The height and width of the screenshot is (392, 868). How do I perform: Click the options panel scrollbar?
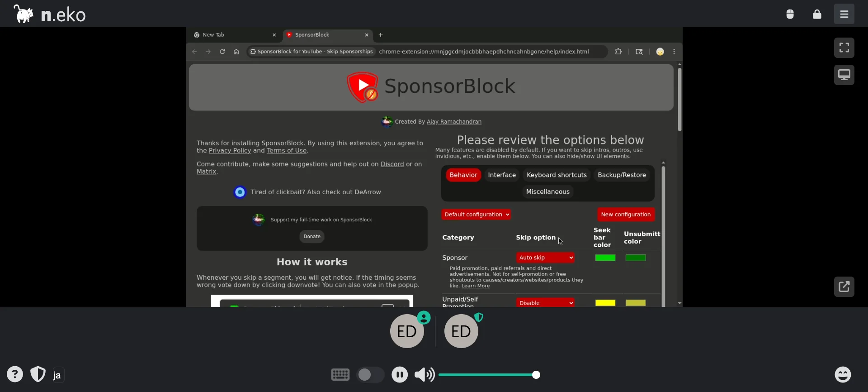pos(663,235)
